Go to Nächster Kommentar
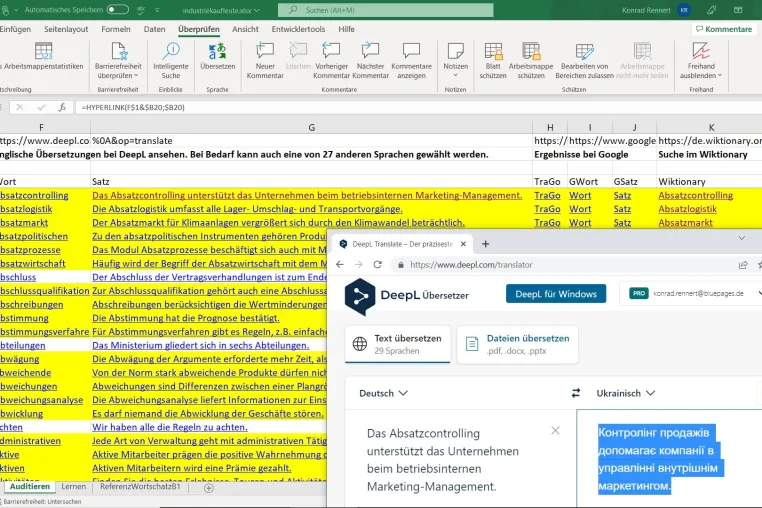This screenshot has height=508, width=762. tap(370, 60)
